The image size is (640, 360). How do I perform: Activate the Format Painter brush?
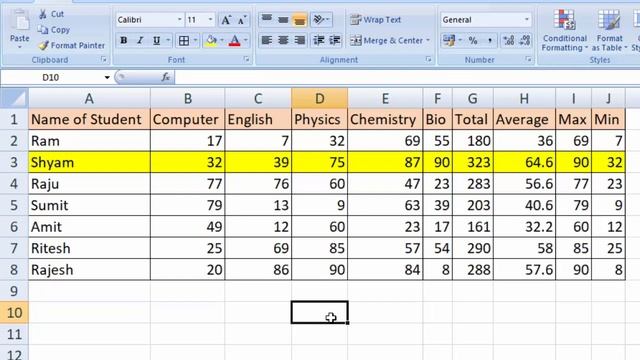(x=43, y=45)
